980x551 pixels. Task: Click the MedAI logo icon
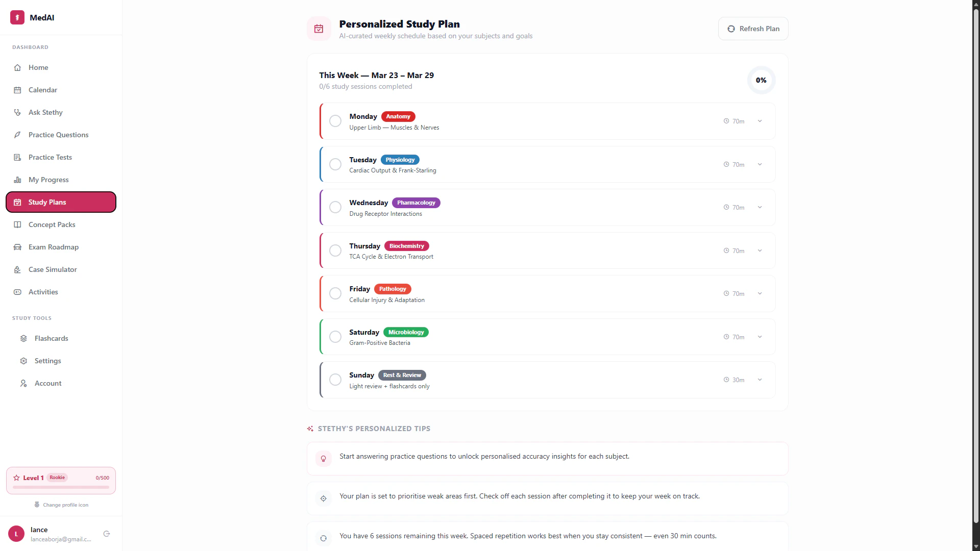point(17,17)
